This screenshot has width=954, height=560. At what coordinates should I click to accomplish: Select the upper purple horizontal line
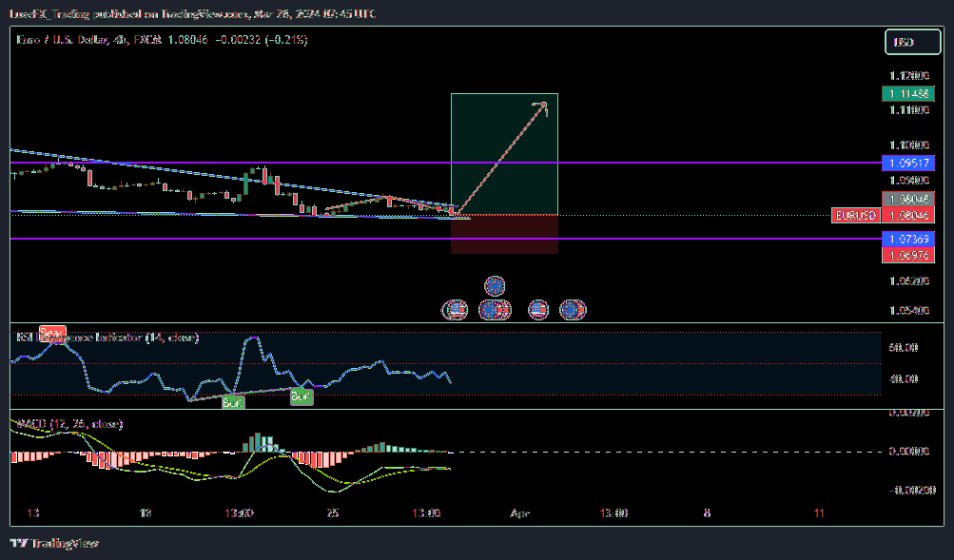coord(445,163)
